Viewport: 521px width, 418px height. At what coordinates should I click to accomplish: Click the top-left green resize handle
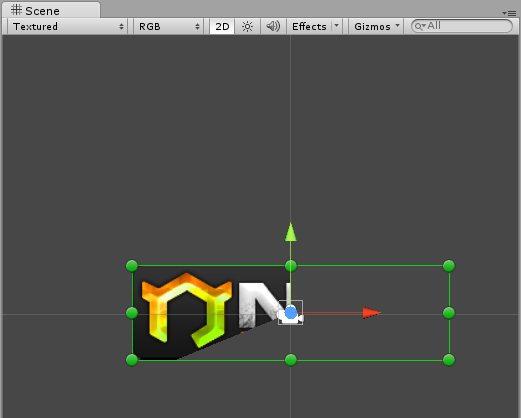132,266
